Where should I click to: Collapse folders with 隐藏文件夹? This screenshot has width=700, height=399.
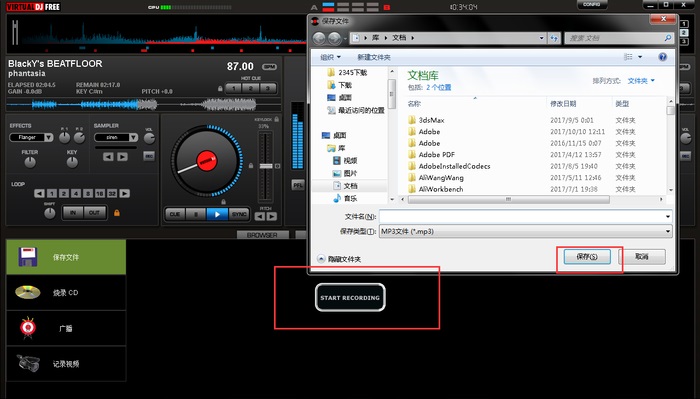point(339,259)
